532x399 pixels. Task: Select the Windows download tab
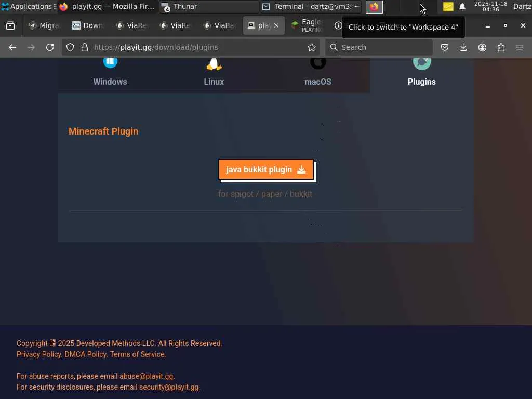tap(110, 75)
